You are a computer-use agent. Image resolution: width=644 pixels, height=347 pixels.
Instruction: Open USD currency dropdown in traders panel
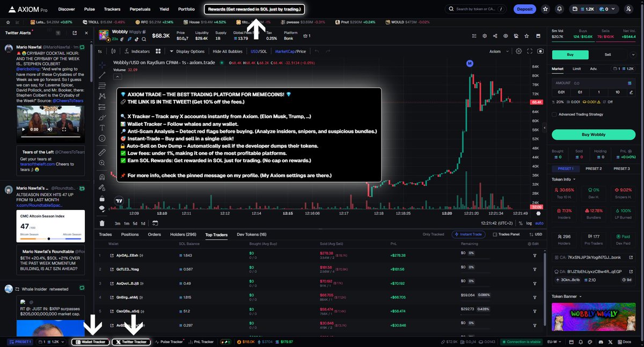(x=535, y=234)
